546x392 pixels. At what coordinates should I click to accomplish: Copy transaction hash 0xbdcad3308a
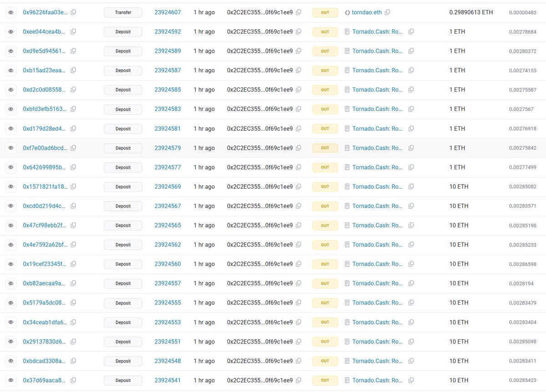[x=73, y=361]
